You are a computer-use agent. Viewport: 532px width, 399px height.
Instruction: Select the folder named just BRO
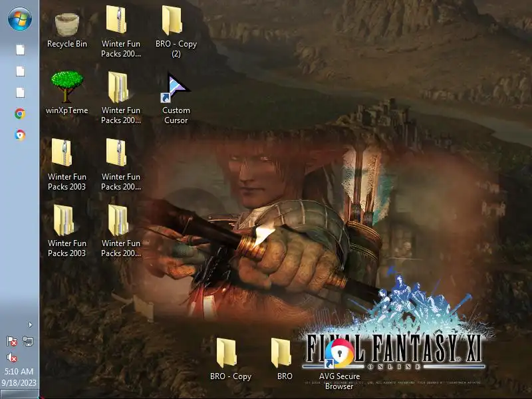(x=285, y=359)
